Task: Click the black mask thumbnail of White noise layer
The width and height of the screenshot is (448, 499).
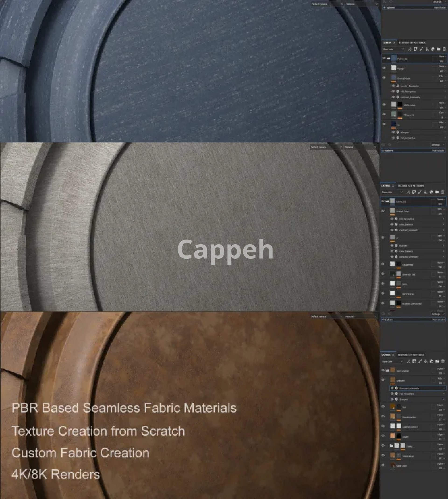Action: 400,104
